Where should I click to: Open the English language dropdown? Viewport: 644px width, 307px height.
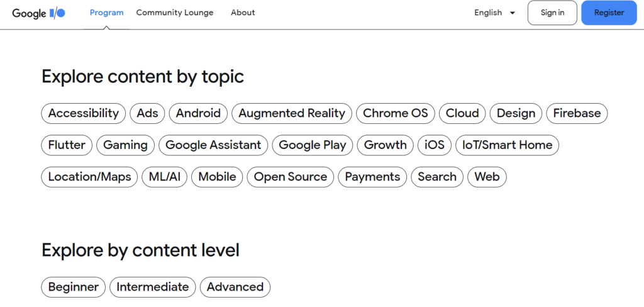tap(494, 13)
